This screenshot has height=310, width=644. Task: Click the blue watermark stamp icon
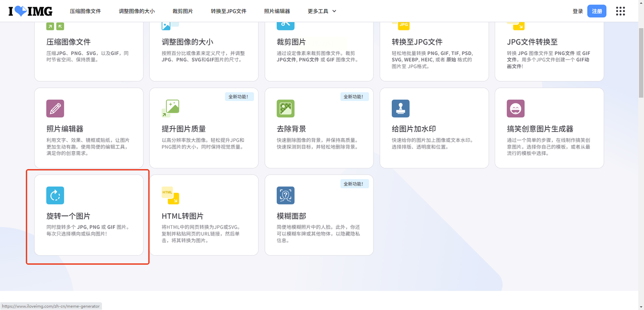400,109
